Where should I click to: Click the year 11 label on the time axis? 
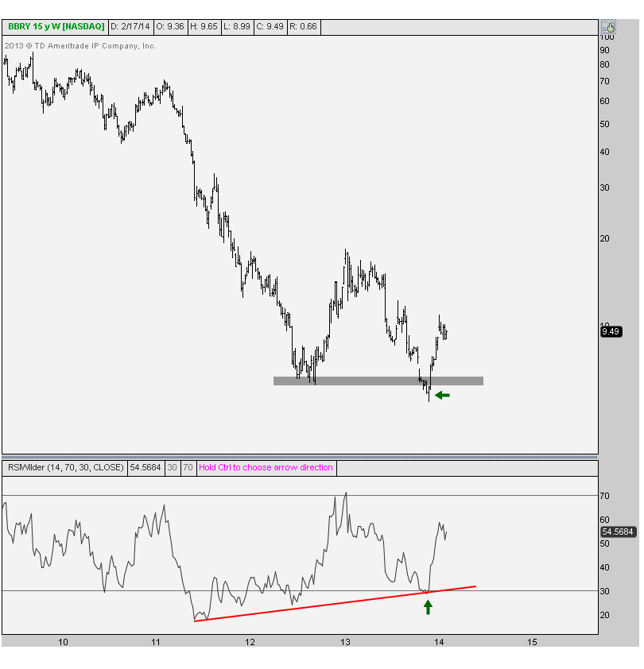pos(156,642)
